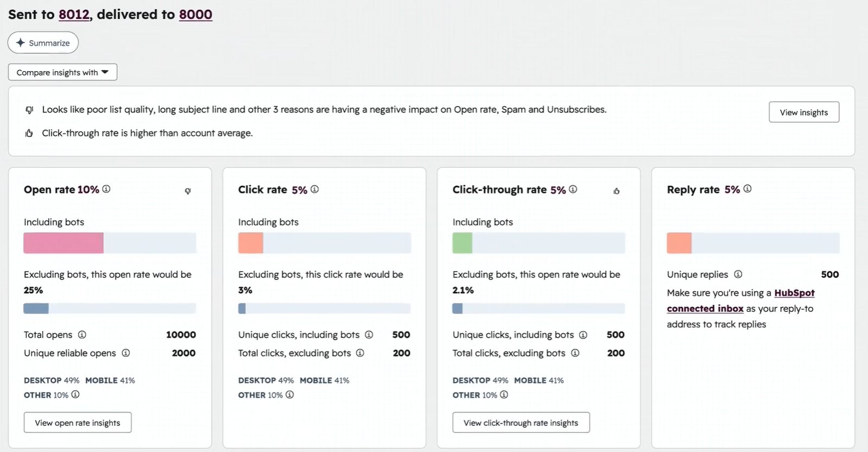The width and height of the screenshot is (868, 452).
Task: Click the info icon beside OTHER 10% in Click rate card
Action: (x=290, y=394)
